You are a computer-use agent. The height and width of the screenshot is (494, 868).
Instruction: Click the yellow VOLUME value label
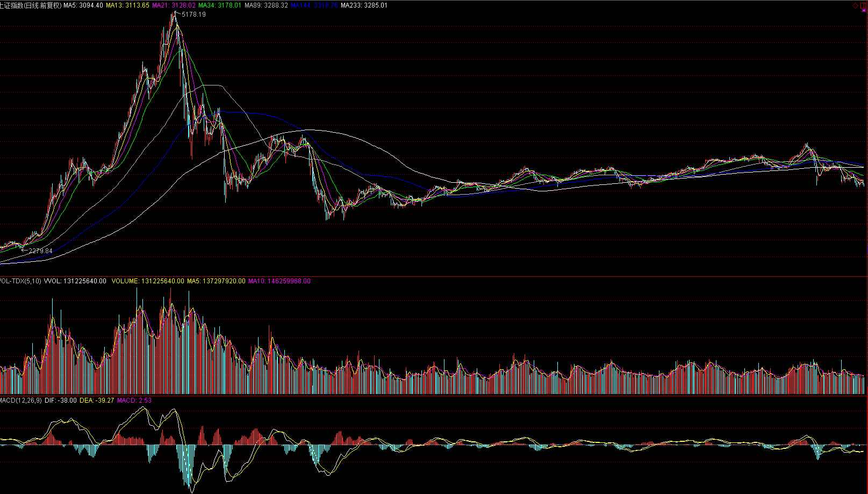[x=147, y=281]
